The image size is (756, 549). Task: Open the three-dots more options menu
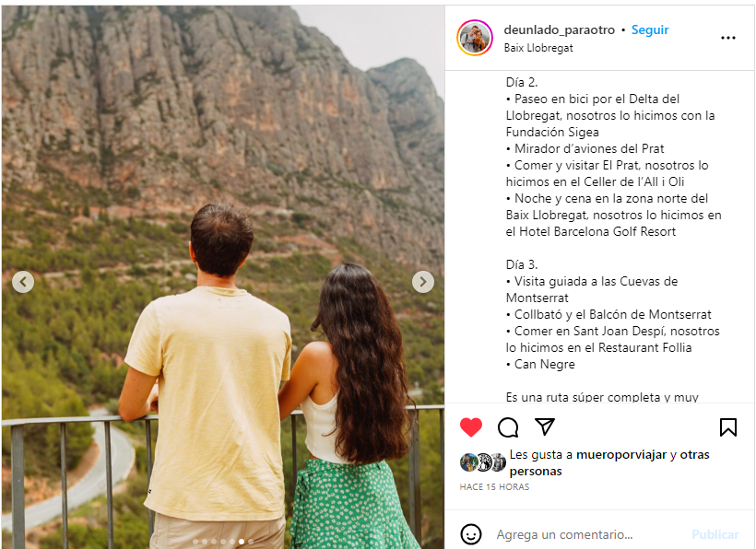point(728,38)
